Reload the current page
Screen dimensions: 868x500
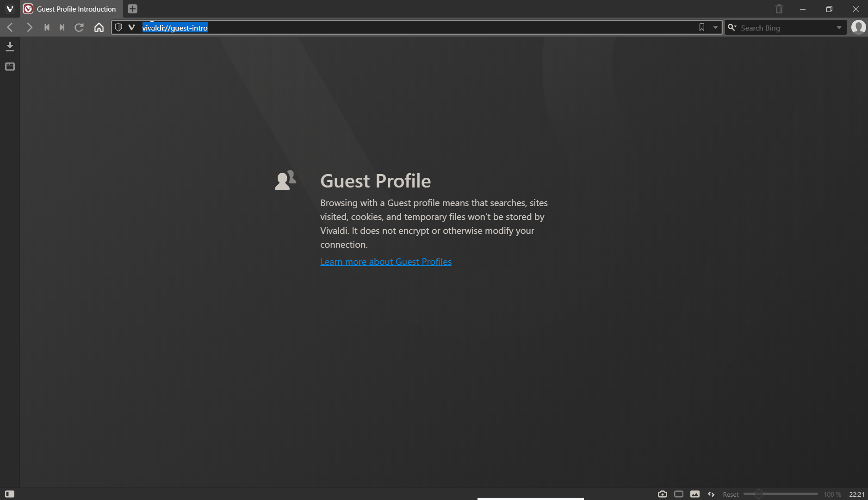tap(79, 27)
